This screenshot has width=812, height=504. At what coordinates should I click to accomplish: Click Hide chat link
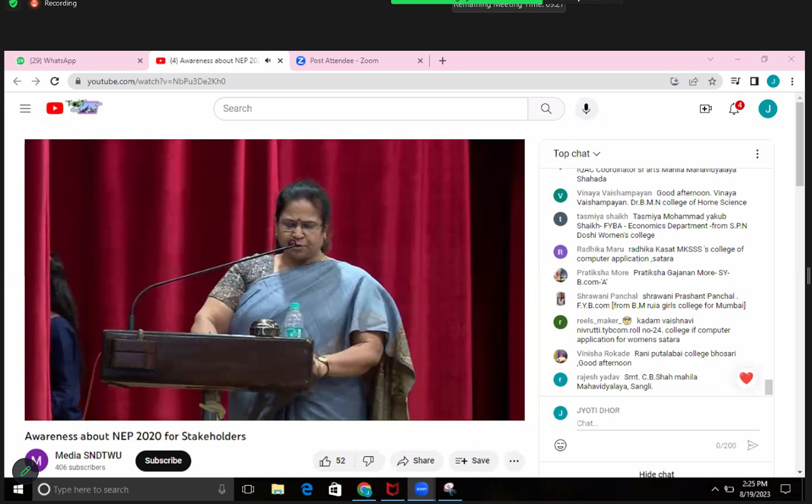coord(656,474)
